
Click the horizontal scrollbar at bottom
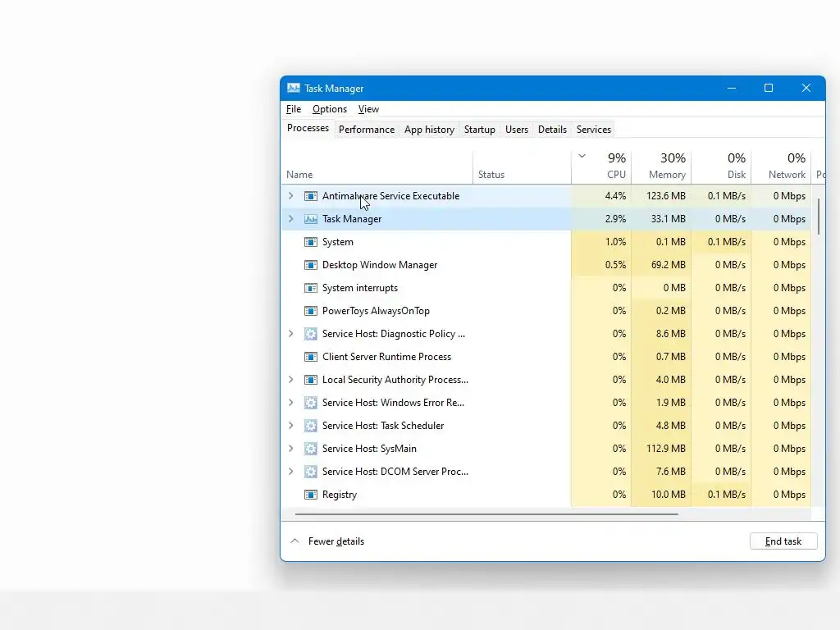click(486, 514)
